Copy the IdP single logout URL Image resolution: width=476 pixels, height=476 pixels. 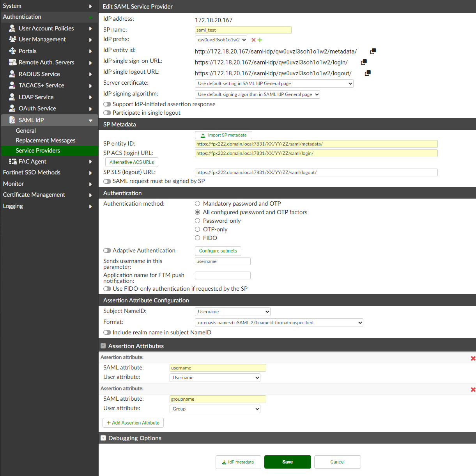click(367, 73)
